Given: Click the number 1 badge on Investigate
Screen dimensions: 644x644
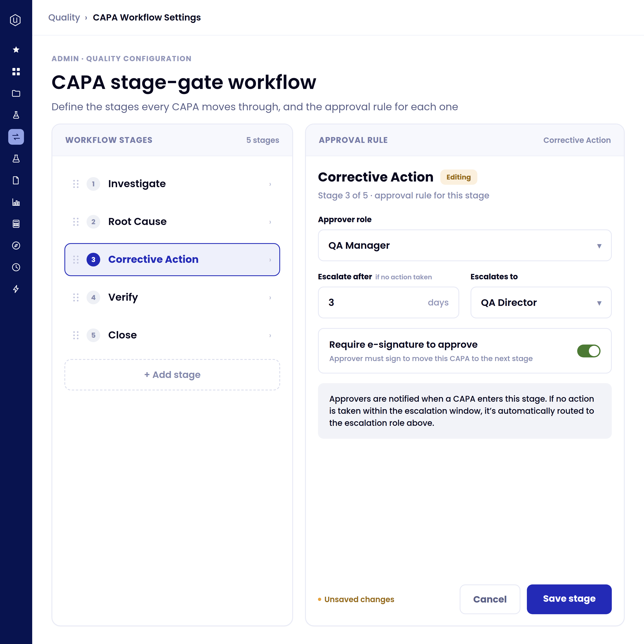Looking at the screenshot, I should pyautogui.click(x=93, y=184).
